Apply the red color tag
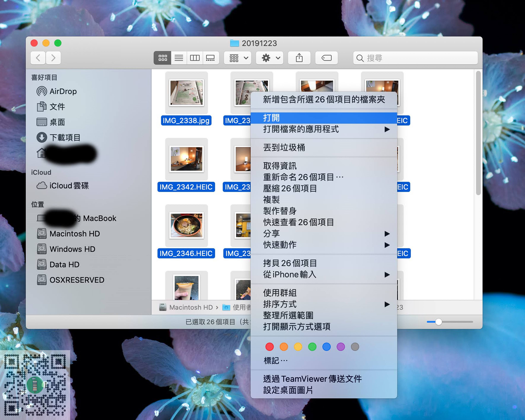 coord(270,346)
